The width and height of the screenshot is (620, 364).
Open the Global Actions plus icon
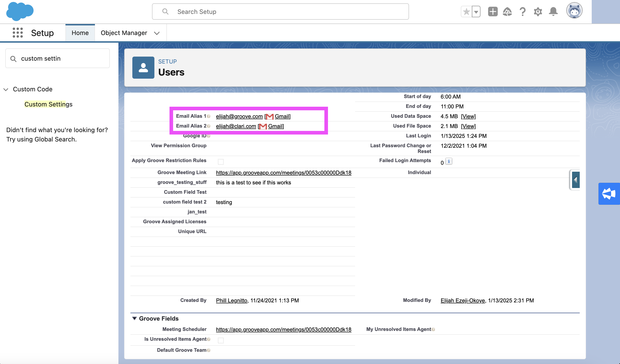click(493, 12)
